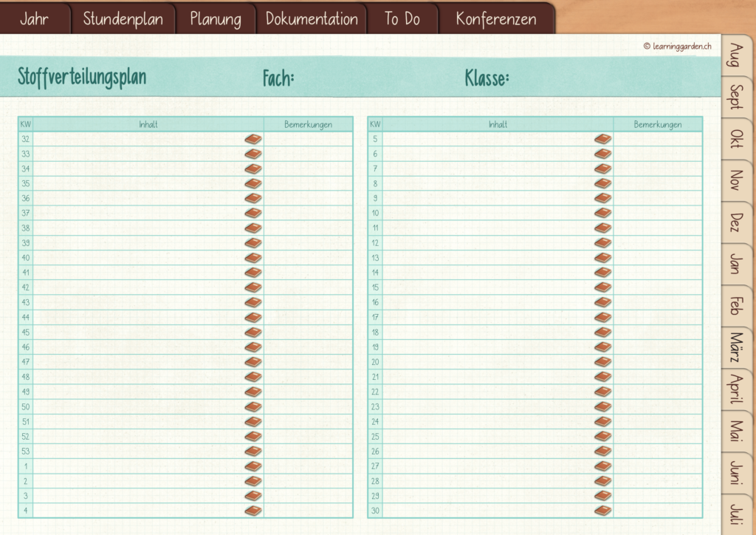This screenshot has width=756, height=535.
Task: Open the book icon in row KW 30
Action: click(602, 511)
